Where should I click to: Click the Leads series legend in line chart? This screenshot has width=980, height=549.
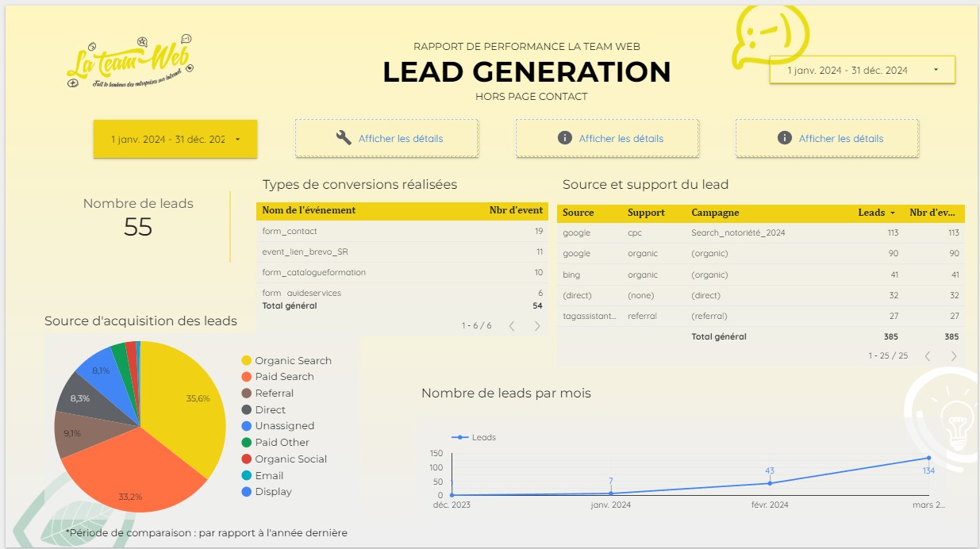click(474, 437)
